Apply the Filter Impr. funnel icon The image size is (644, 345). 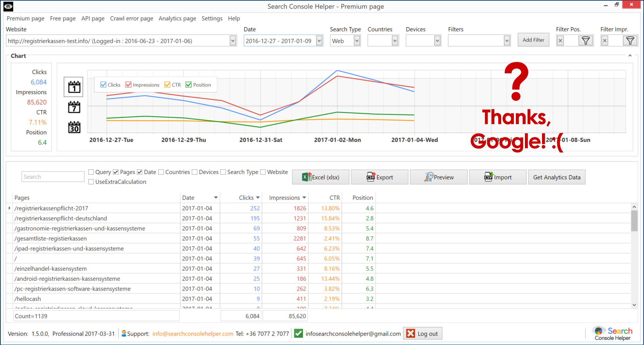(x=630, y=41)
